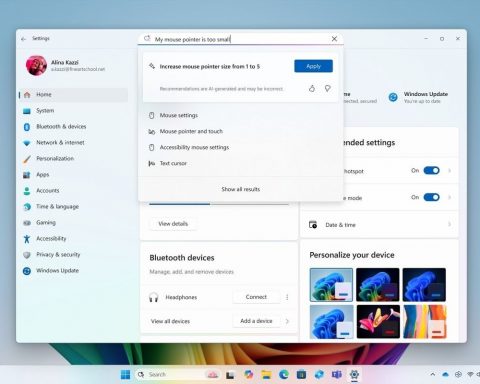Click Show all results

click(241, 189)
